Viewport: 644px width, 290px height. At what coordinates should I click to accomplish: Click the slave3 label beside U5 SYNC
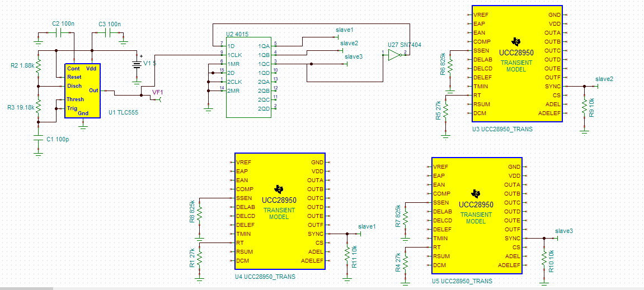(563, 231)
